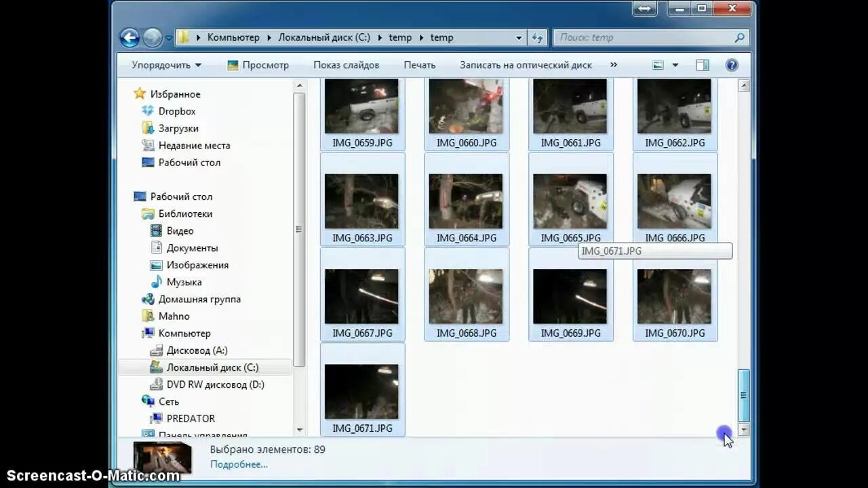Select thumbnail IMG_0665.JPG
This screenshot has height=488, width=868.
click(x=571, y=199)
